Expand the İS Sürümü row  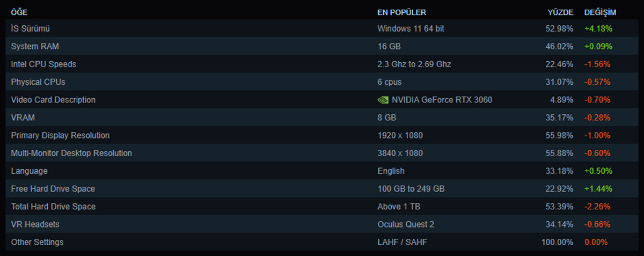321,28
